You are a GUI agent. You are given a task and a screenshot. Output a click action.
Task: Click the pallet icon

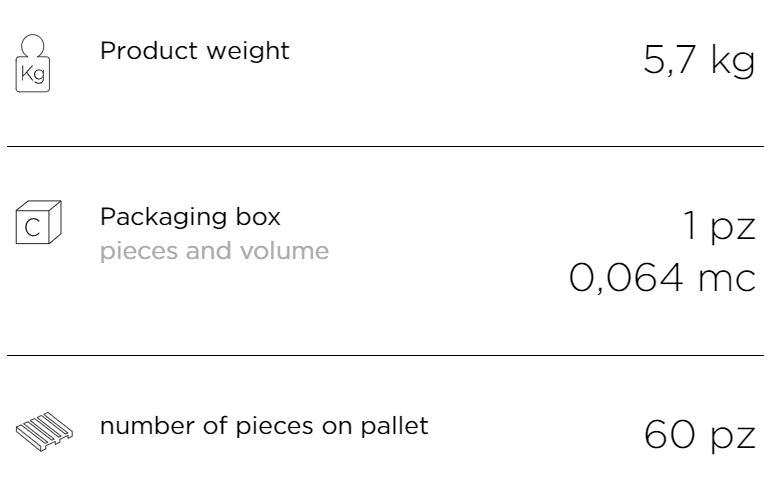(x=44, y=432)
